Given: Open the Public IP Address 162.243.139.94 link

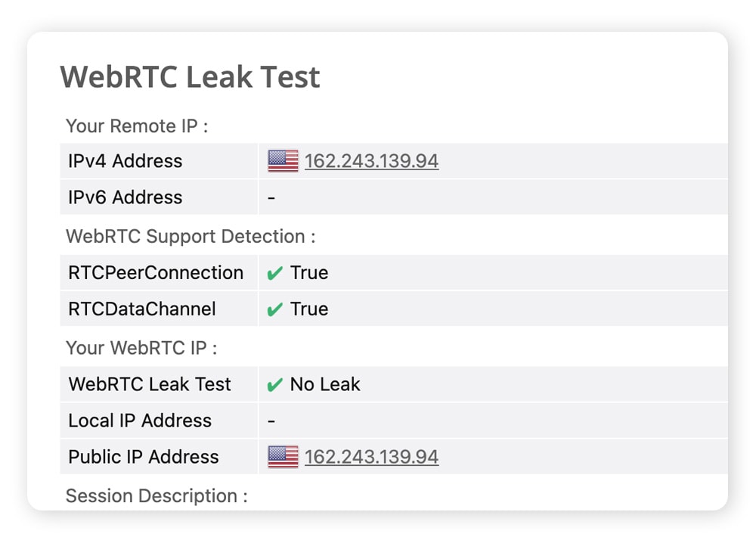Looking at the screenshot, I should click(x=371, y=457).
